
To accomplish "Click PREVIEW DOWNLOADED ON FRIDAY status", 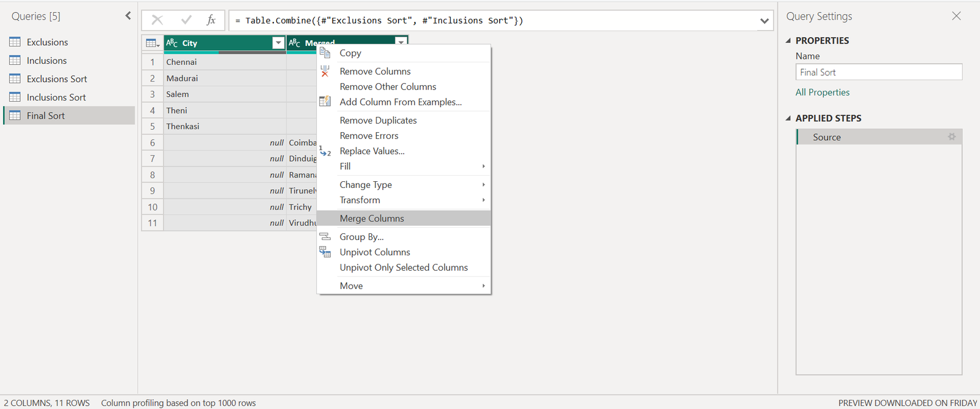I will click(x=908, y=402).
